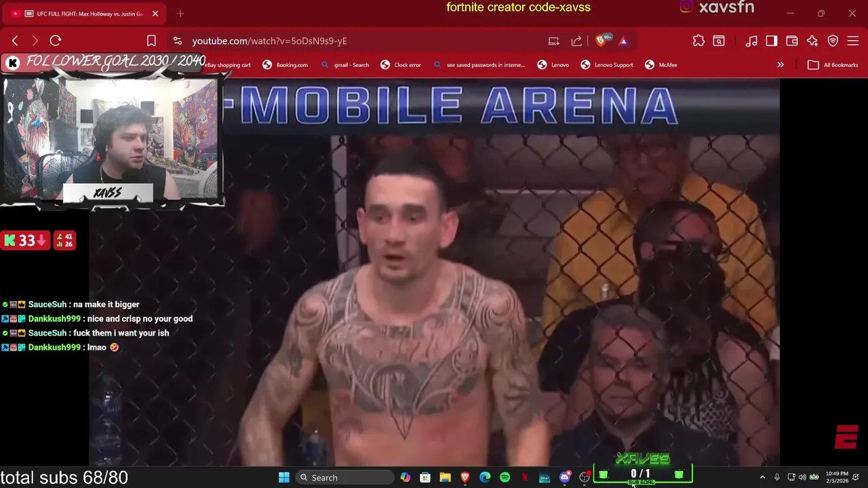Open the Leo AI sparkle icon
The image size is (868, 488).
(812, 41)
